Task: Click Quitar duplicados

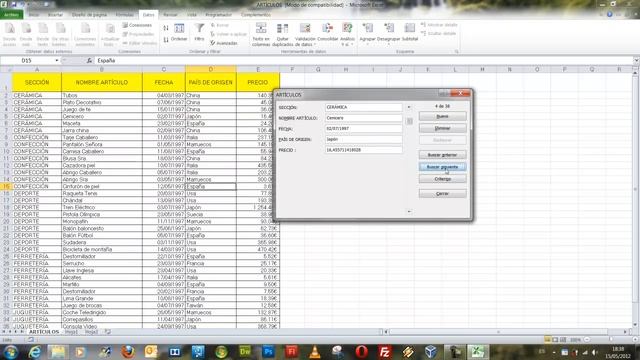Action: (x=282, y=34)
